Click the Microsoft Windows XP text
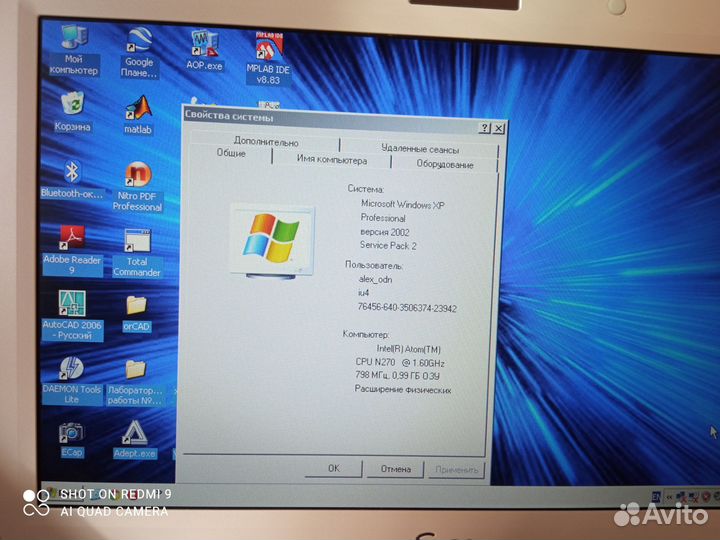 (403, 204)
